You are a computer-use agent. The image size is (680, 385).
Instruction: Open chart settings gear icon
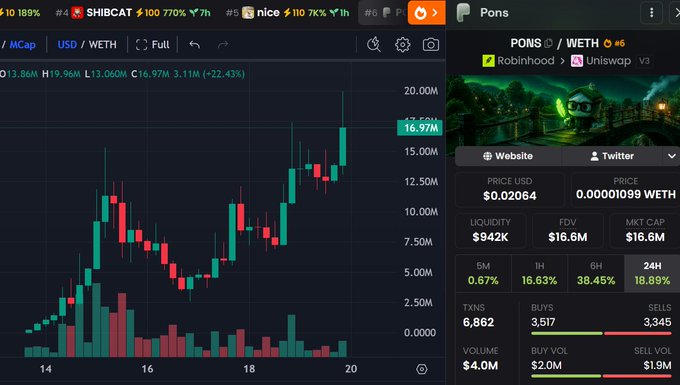click(402, 45)
